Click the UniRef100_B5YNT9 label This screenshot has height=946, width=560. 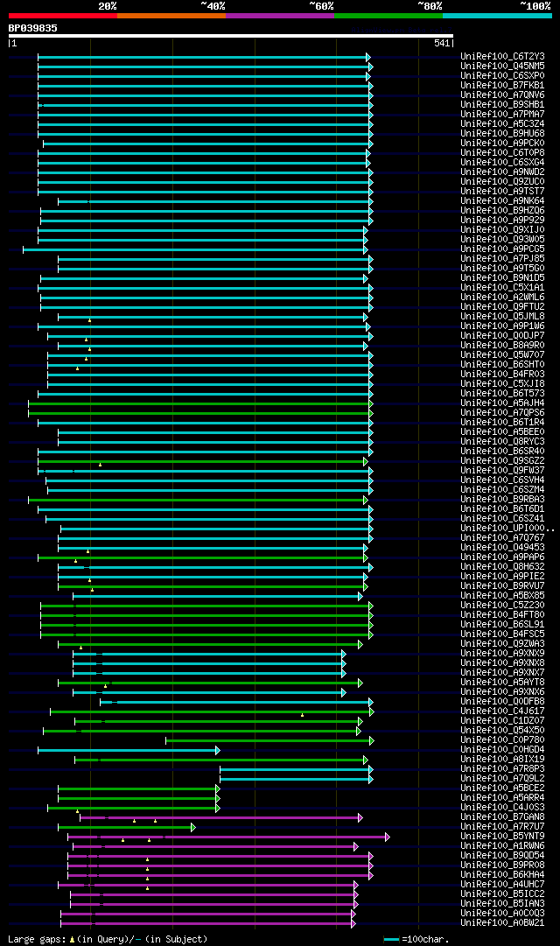[502, 837]
